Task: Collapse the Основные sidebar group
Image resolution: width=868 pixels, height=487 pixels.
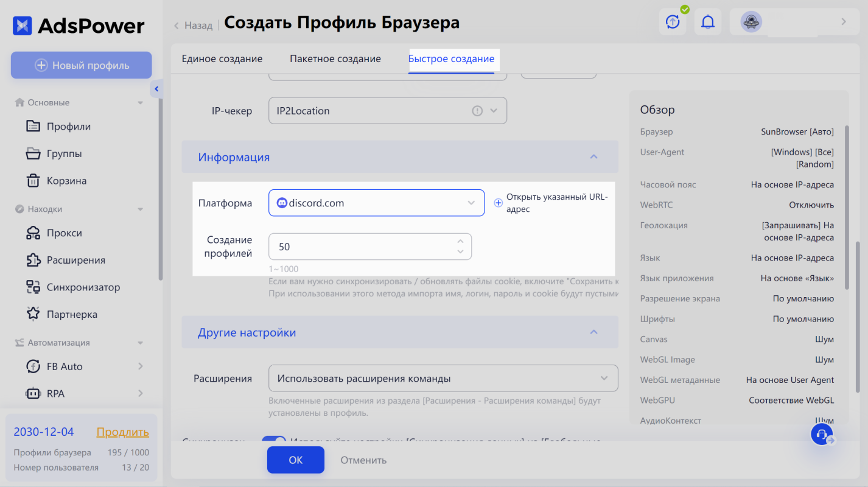Action: 141,103
